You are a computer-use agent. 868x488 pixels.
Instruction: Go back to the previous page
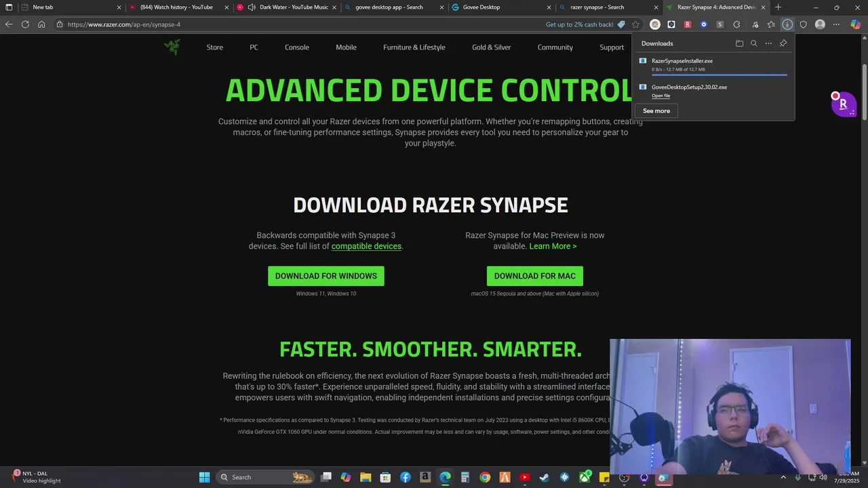click(x=9, y=24)
